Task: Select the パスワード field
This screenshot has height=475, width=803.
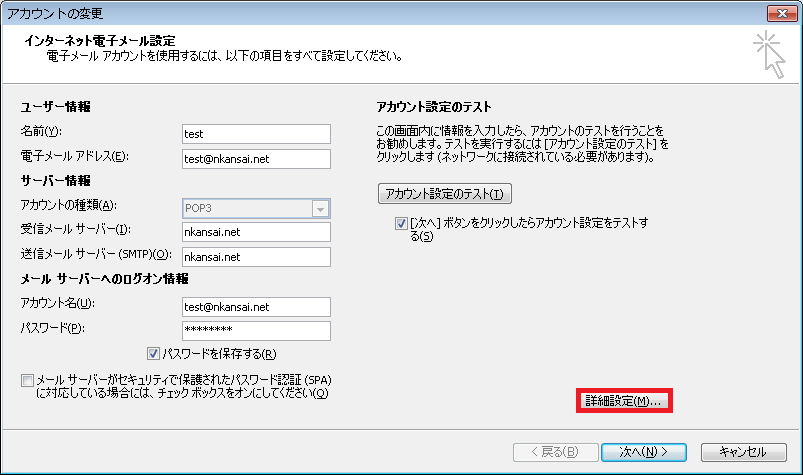Action: [x=255, y=330]
